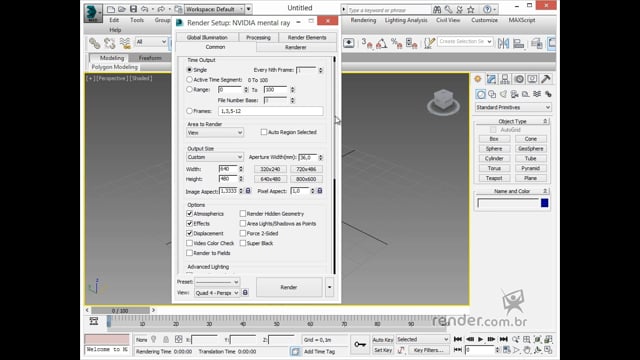The height and width of the screenshot is (360, 640).
Task: Click the 320x240 preset size button
Action: 270,169
